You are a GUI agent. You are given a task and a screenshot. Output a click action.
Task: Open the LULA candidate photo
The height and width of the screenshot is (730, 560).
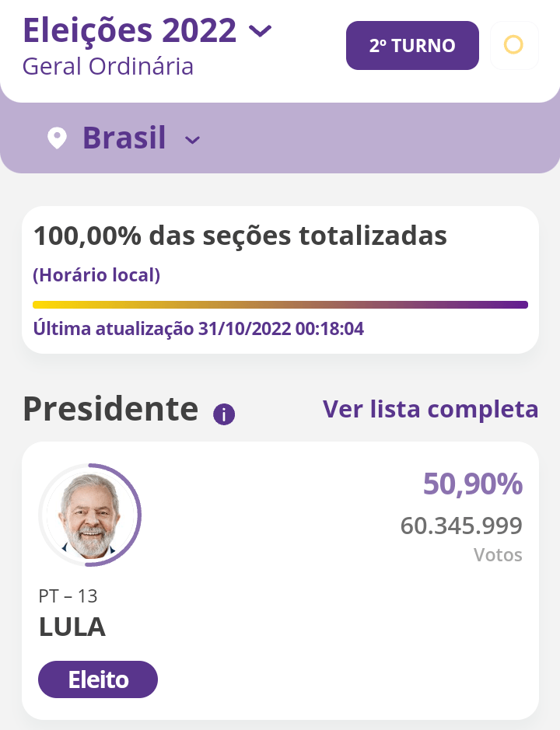pos(90,515)
